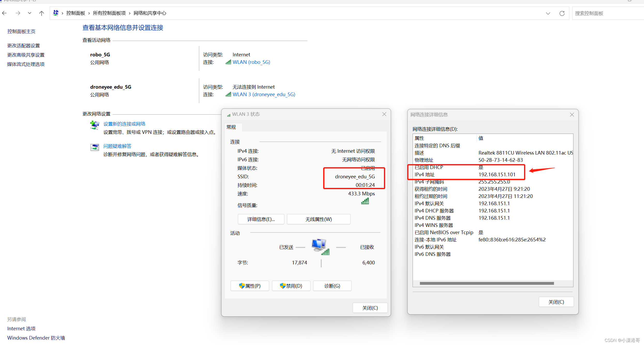Go back with the back arrow
This screenshot has width=644, height=345.
click(4, 13)
